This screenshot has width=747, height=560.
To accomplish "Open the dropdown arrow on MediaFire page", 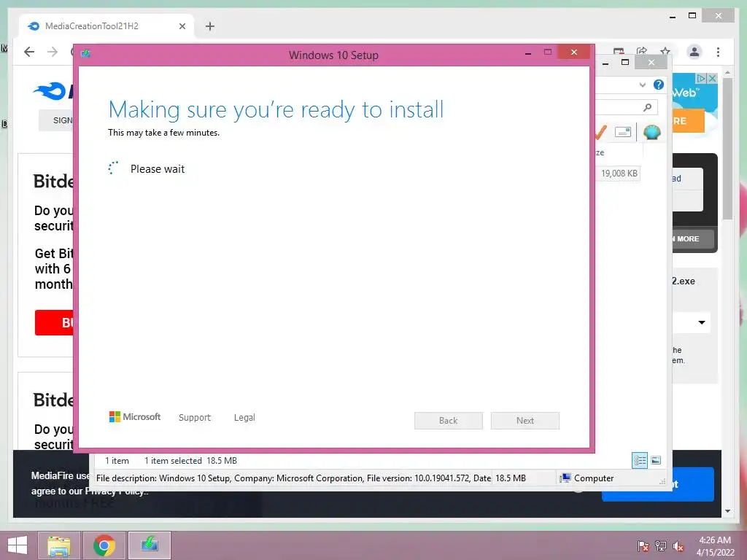I will 701,322.
